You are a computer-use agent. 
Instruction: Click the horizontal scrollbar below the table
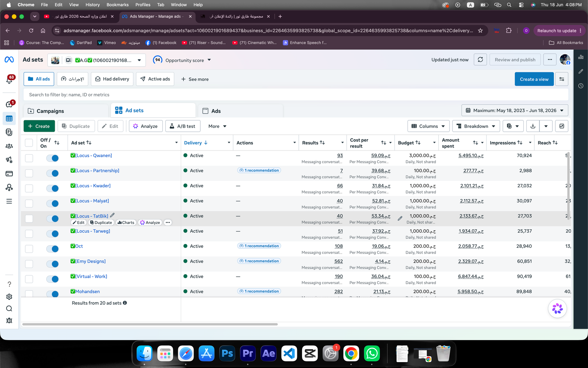point(150,324)
